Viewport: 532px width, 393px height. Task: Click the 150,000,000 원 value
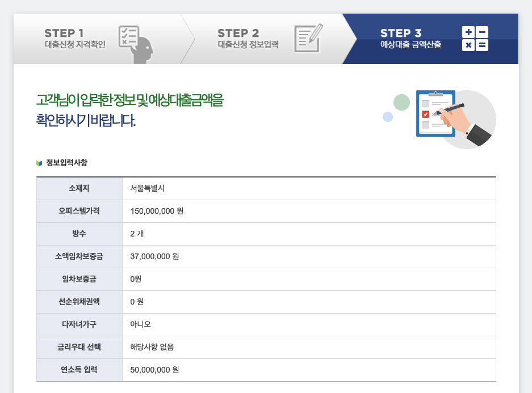157,211
